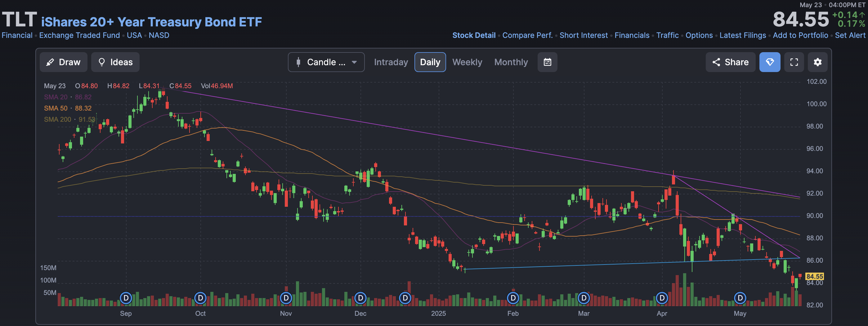Click the dividend marker near Nov
This screenshot has height=326, width=868.
tap(286, 298)
